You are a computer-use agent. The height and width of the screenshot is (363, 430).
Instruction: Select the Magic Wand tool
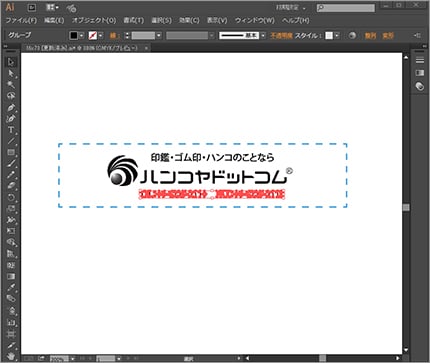(11, 85)
